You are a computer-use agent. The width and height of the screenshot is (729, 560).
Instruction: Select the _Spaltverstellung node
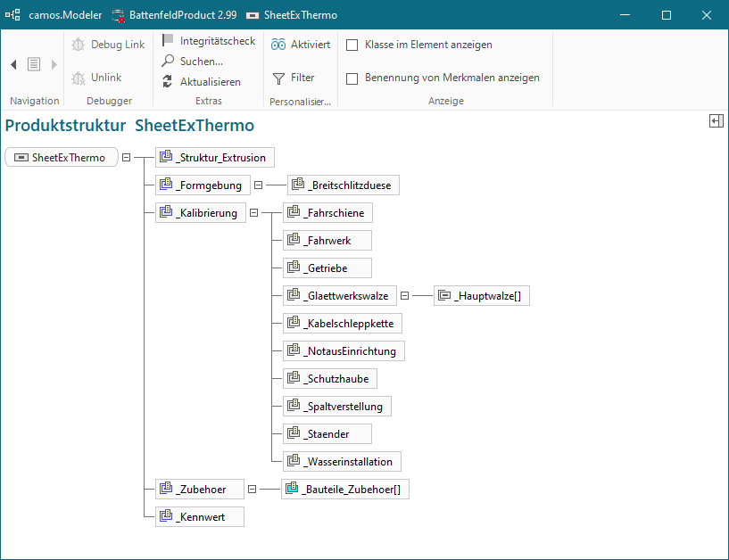tap(337, 406)
